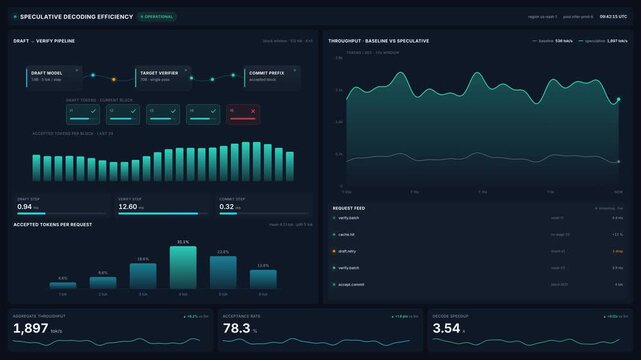This screenshot has width=641, height=360.
Task: Select the third accepted draft token chip
Action: (x=163, y=114)
